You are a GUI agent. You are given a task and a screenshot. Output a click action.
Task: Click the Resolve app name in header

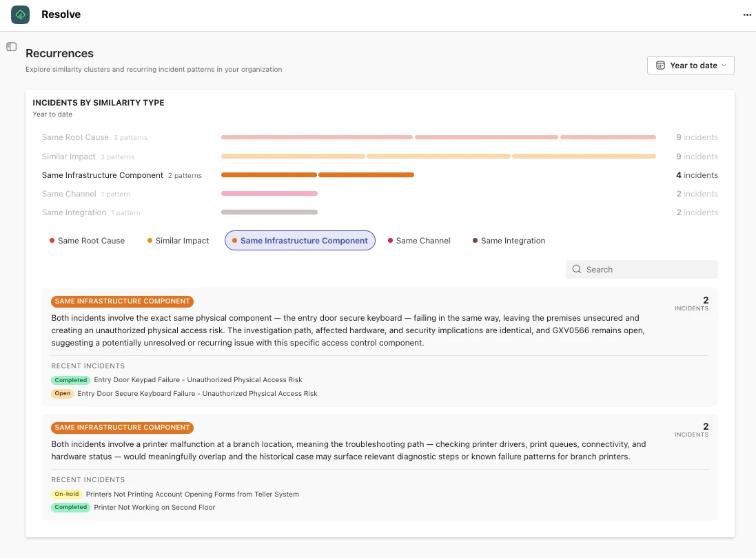pos(61,14)
